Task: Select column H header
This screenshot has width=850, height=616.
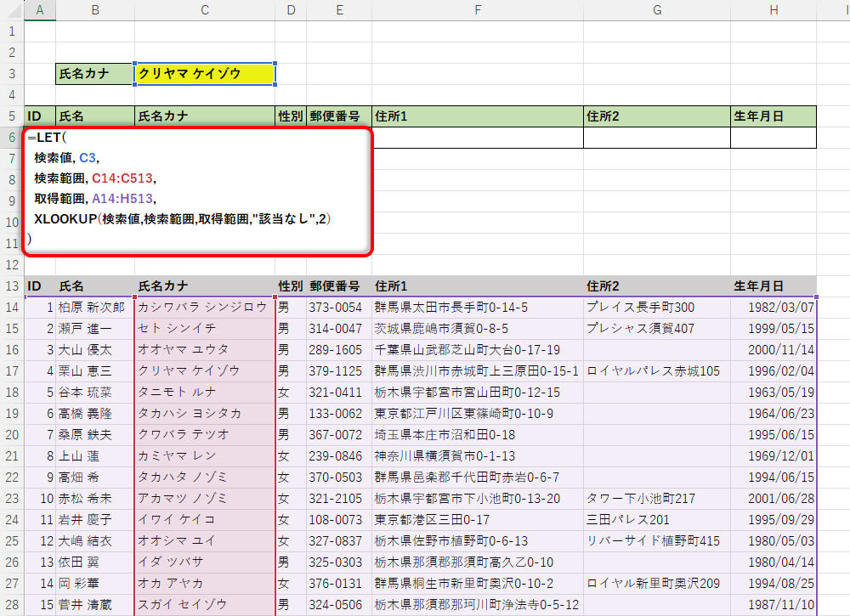Action: pos(773,10)
